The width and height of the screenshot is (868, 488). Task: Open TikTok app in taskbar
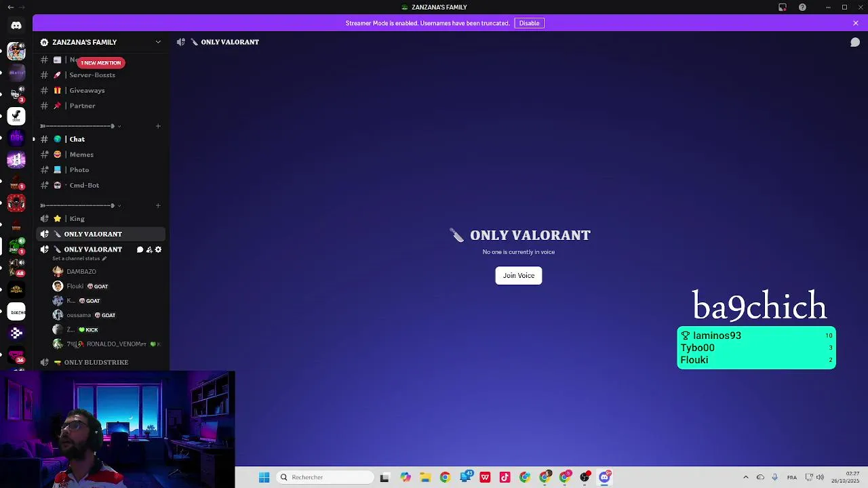pyautogui.click(x=505, y=477)
